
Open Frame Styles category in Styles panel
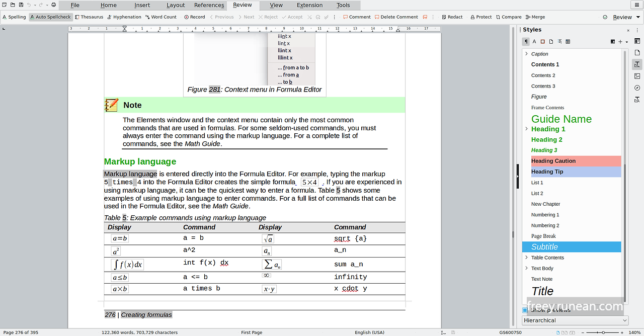coord(542,41)
